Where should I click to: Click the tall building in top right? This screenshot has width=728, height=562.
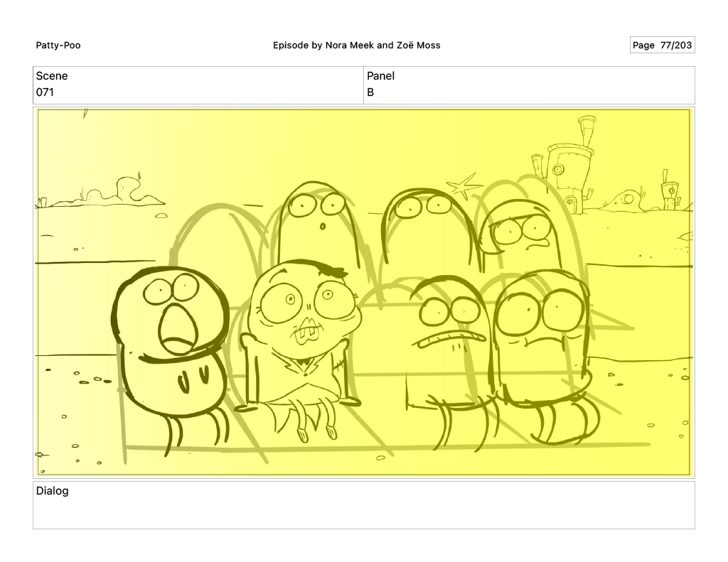pyautogui.click(x=573, y=163)
